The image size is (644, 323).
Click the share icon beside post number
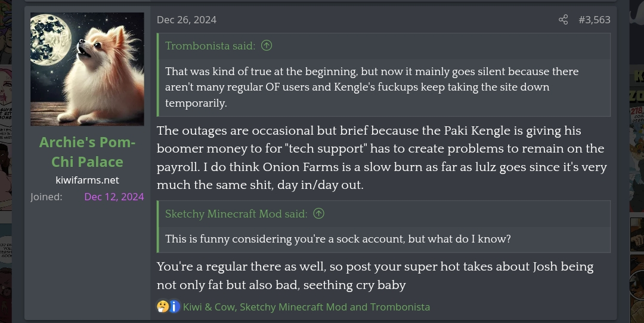[x=563, y=20]
